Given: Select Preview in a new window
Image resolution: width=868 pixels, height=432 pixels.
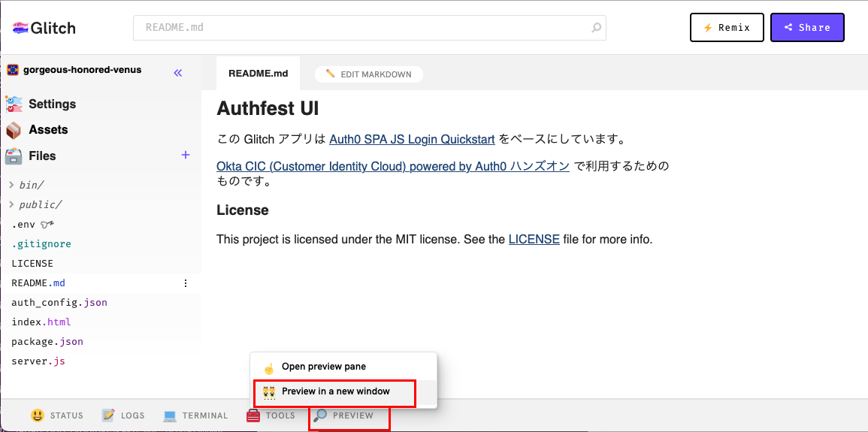Looking at the screenshot, I should (x=343, y=391).
